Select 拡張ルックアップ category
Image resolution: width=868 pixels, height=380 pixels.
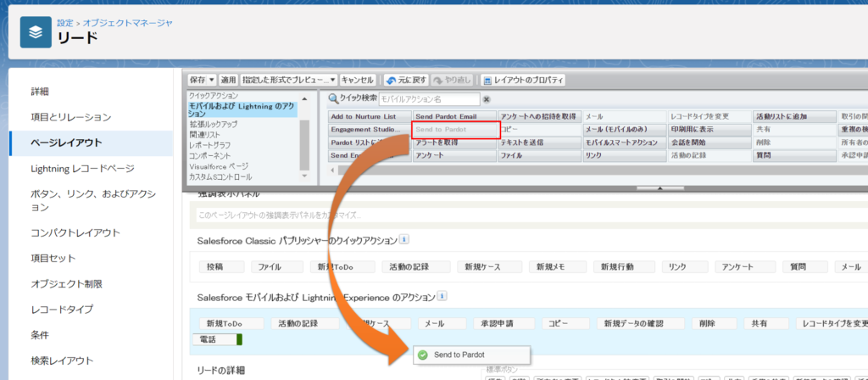coord(213,124)
